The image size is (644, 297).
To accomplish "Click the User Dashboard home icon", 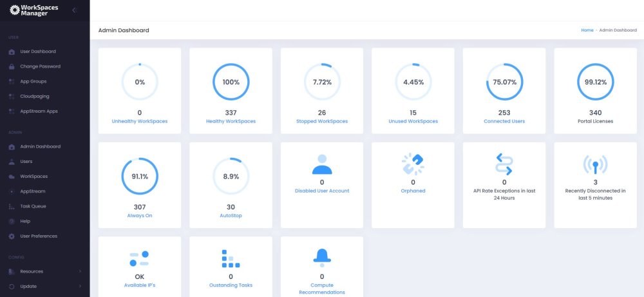I will point(12,52).
